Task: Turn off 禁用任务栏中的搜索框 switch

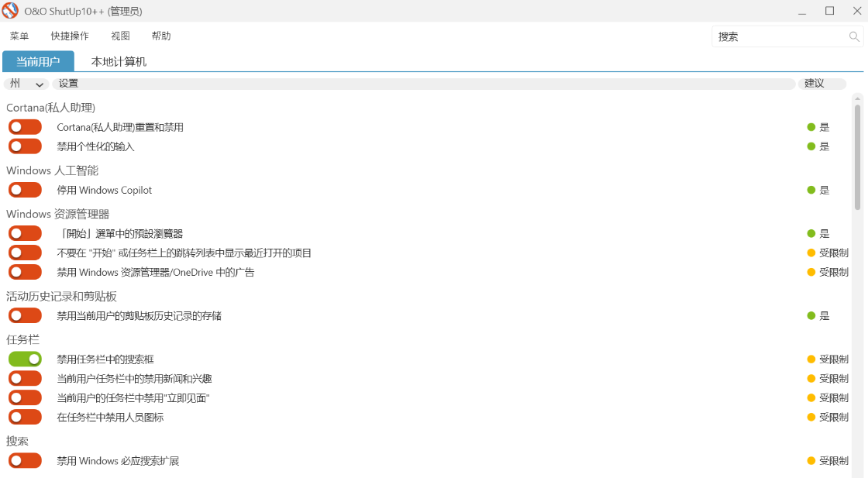Action: [x=25, y=359]
